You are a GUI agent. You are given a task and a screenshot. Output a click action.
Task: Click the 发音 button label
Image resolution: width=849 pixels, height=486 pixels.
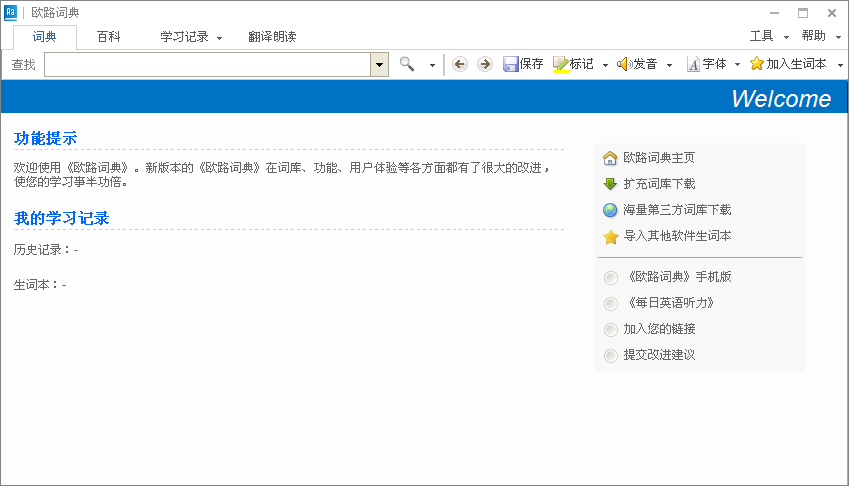tap(645, 64)
